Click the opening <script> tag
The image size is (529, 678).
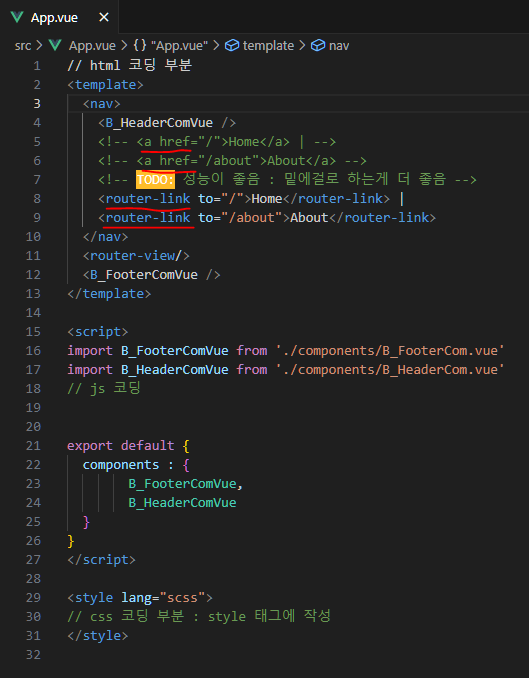pyautogui.click(x=98, y=332)
